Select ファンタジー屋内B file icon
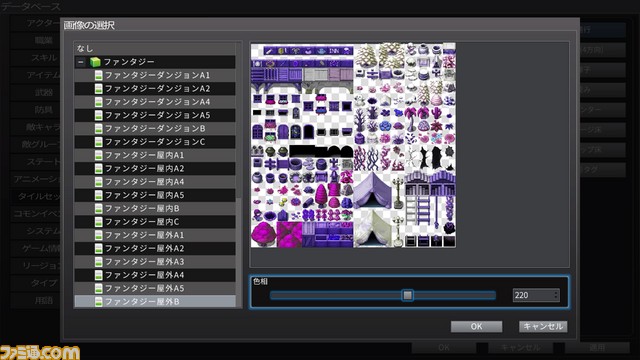Screen dimensions: 640x360 pos(98,209)
